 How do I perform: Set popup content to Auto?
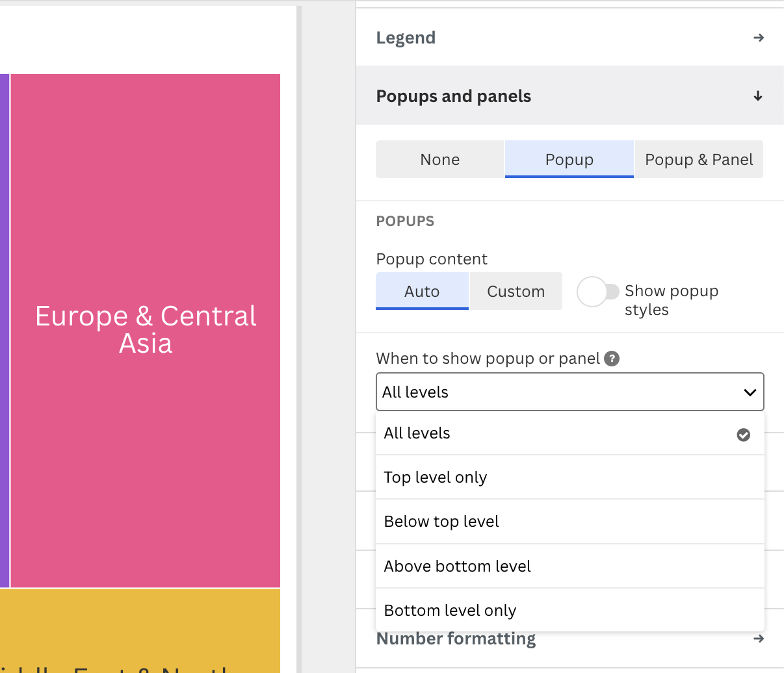pos(422,292)
